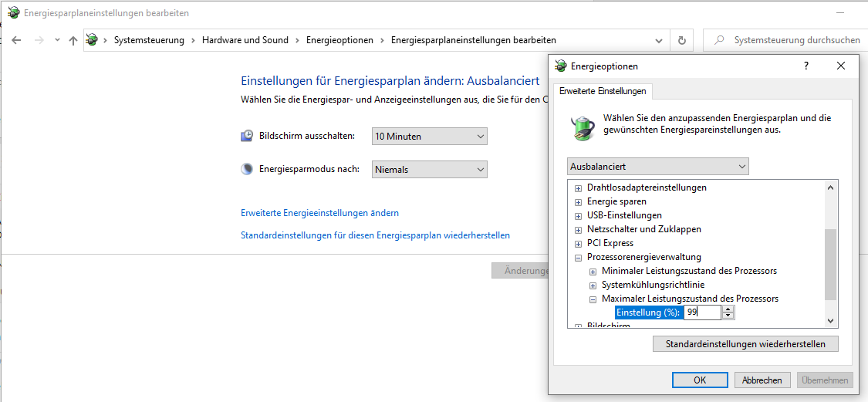Expand Systemkühlungsrichtlinie node
The image size is (868, 402).
(x=593, y=285)
